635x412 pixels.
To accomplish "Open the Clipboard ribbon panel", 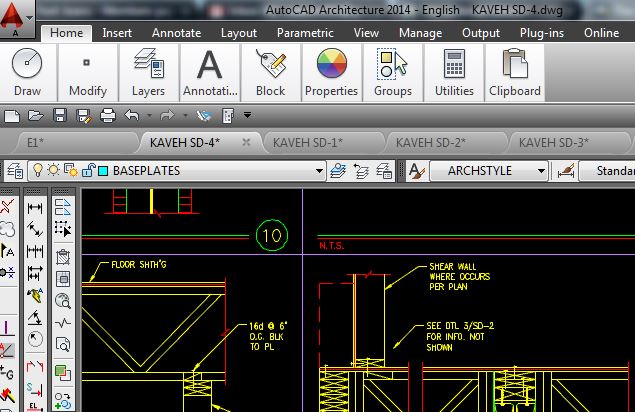I will (x=515, y=73).
